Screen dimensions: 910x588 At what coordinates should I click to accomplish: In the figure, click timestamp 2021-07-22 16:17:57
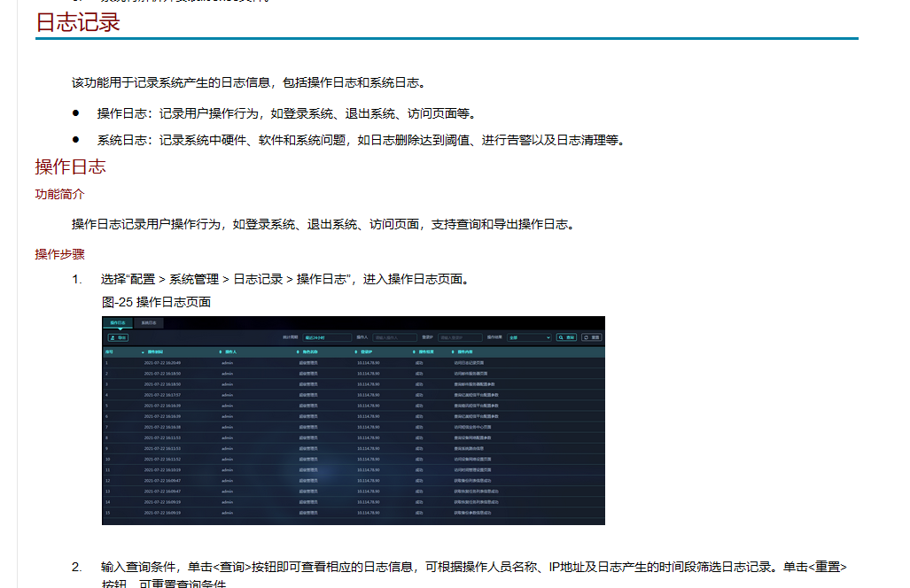[x=162, y=395]
